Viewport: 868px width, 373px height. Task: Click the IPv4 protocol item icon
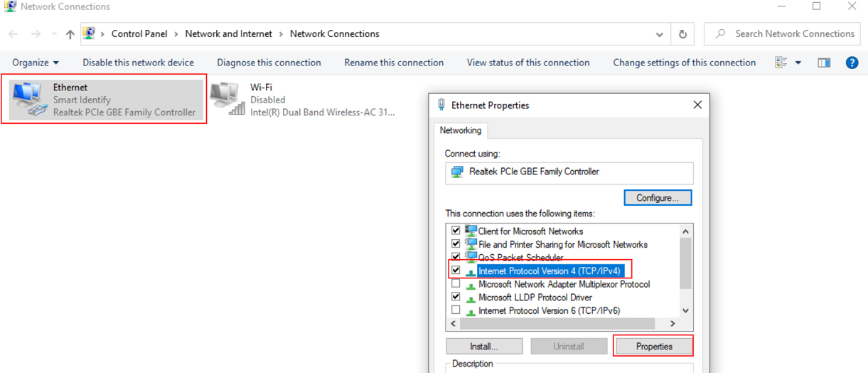(x=471, y=271)
